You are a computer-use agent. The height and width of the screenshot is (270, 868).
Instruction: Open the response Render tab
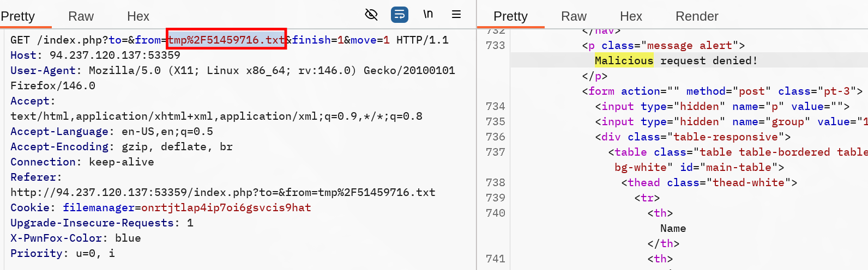point(696,16)
